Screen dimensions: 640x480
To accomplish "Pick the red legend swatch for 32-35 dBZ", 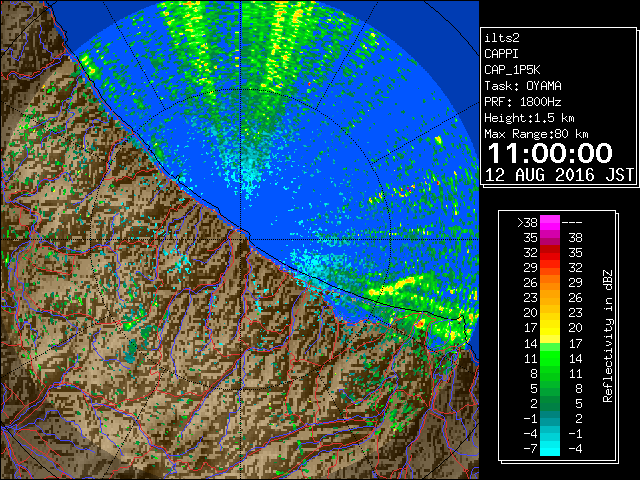I will [550, 253].
